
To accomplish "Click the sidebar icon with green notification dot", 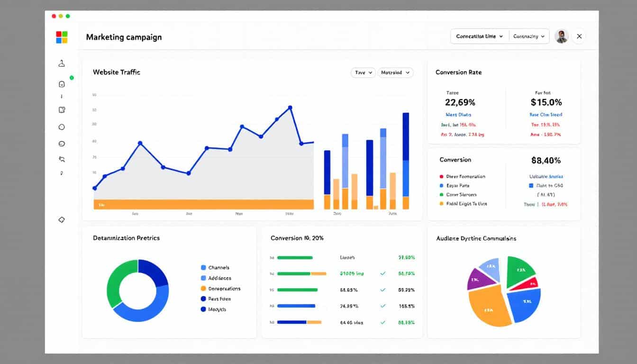I will [62, 84].
